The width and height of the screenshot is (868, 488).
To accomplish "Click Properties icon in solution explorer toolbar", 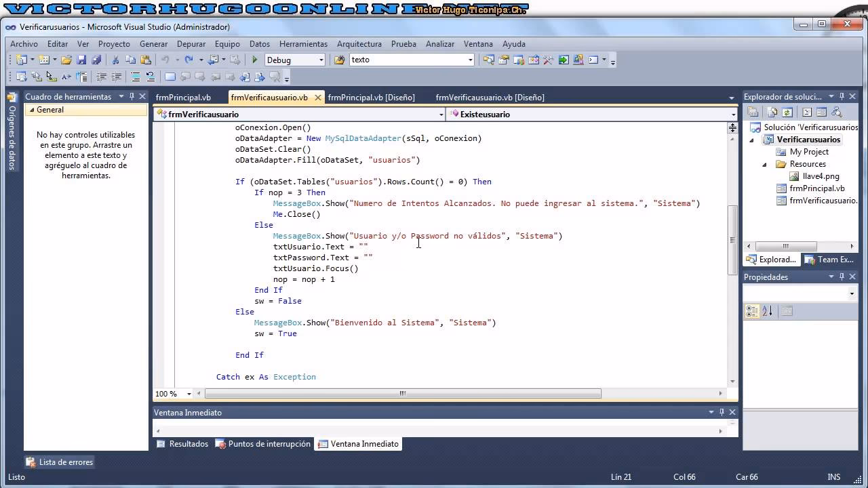I will (753, 113).
